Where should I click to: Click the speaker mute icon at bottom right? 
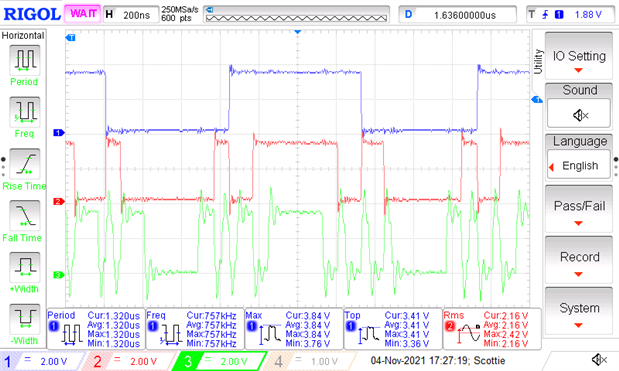coord(599,360)
